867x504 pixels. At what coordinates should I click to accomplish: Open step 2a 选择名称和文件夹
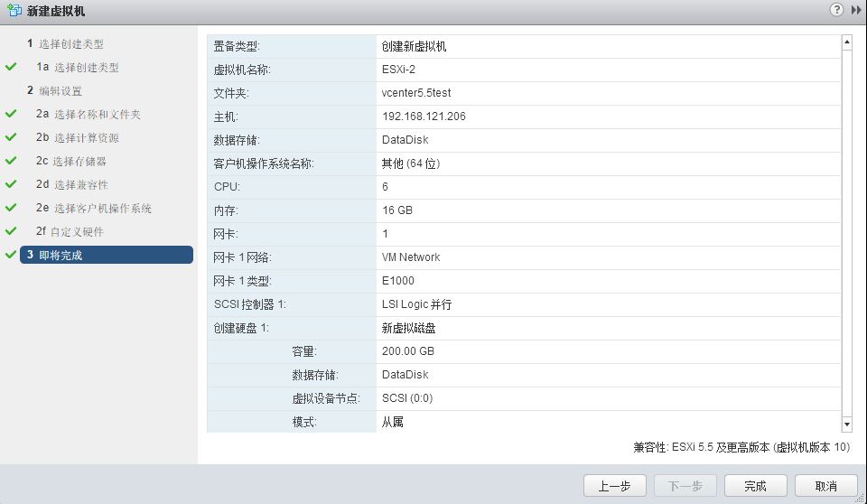(89, 114)
